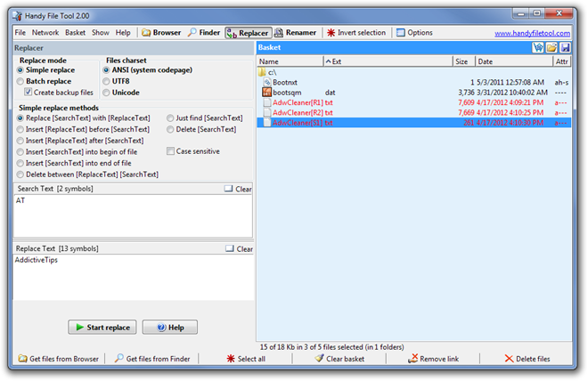Click the bootsqm file icon

coord(266,93)
